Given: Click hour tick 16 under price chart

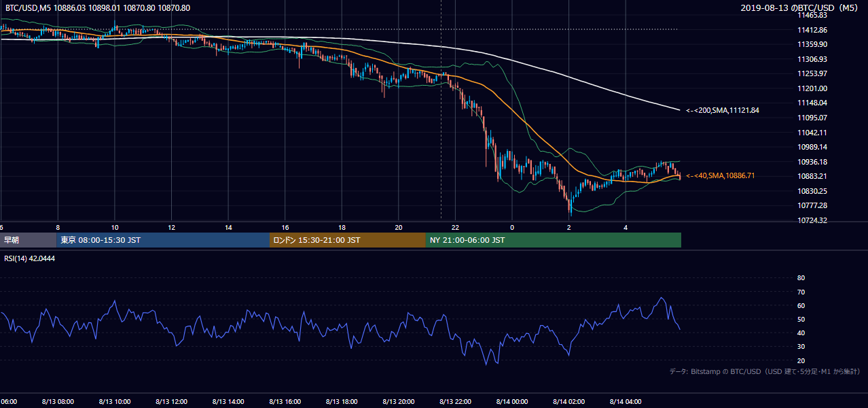Looking at the screenshot, I should 285,227.
